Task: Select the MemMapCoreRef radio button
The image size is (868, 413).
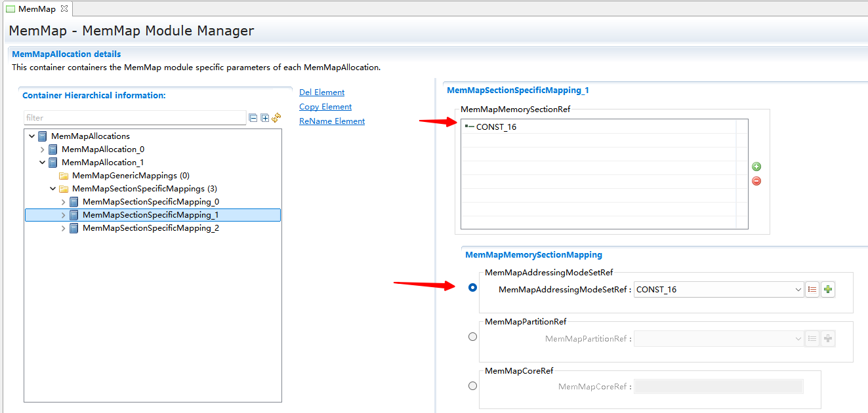Action: pyautogui.click(x=473, y=386)
